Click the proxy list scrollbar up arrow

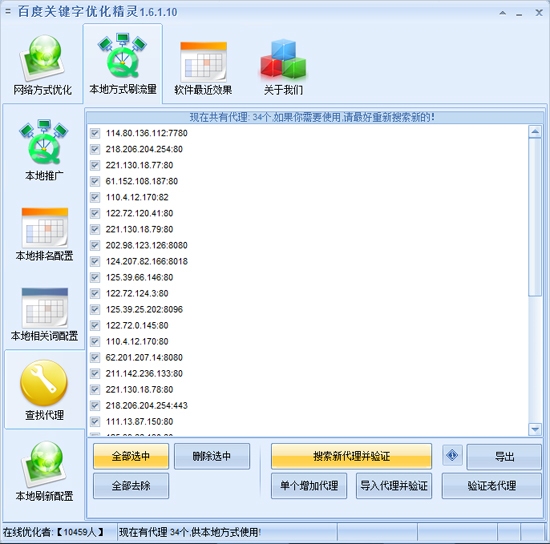[535, 132]
